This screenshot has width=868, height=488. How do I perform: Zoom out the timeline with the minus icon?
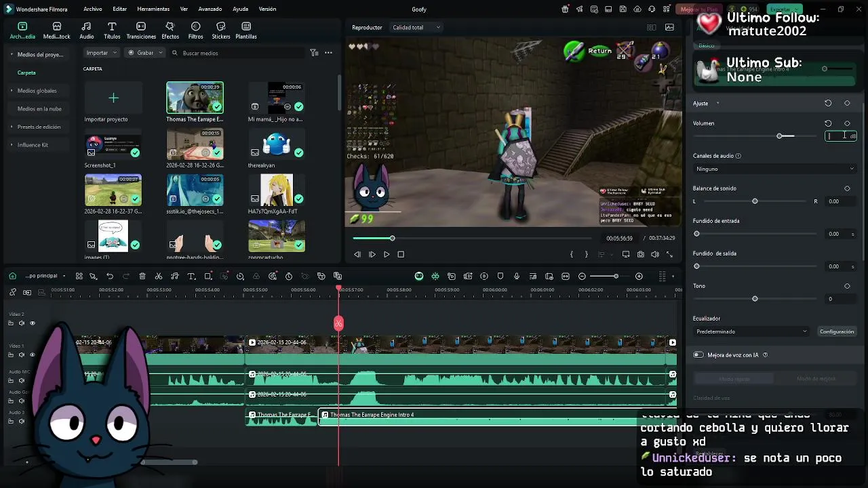point(582,277)
